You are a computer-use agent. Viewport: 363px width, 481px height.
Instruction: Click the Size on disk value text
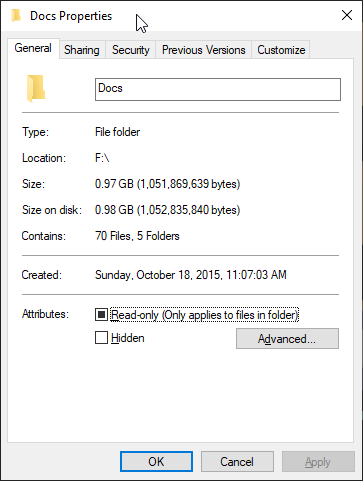[167, 210]
